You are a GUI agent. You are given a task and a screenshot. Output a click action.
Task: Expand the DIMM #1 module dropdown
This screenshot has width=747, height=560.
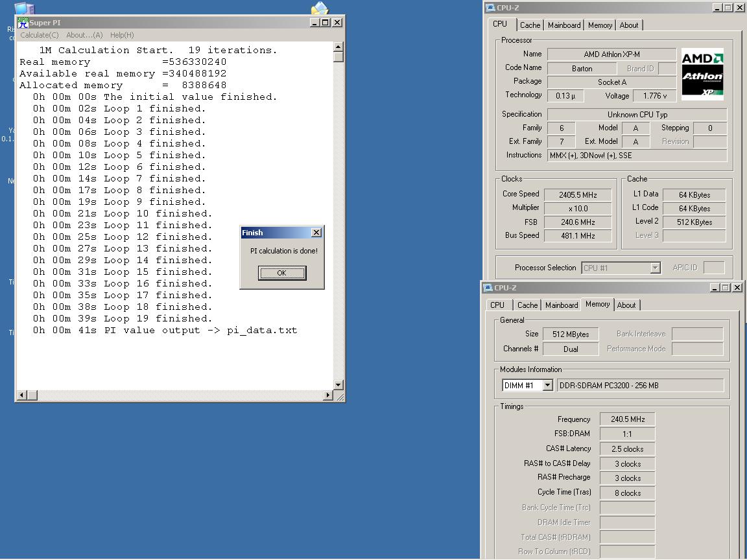548,385
